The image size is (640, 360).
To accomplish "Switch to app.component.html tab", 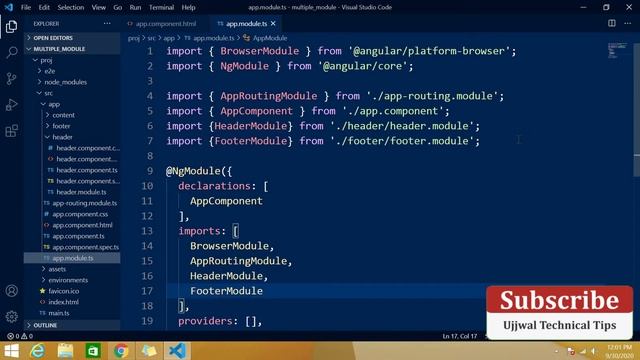I will [166, 24].
